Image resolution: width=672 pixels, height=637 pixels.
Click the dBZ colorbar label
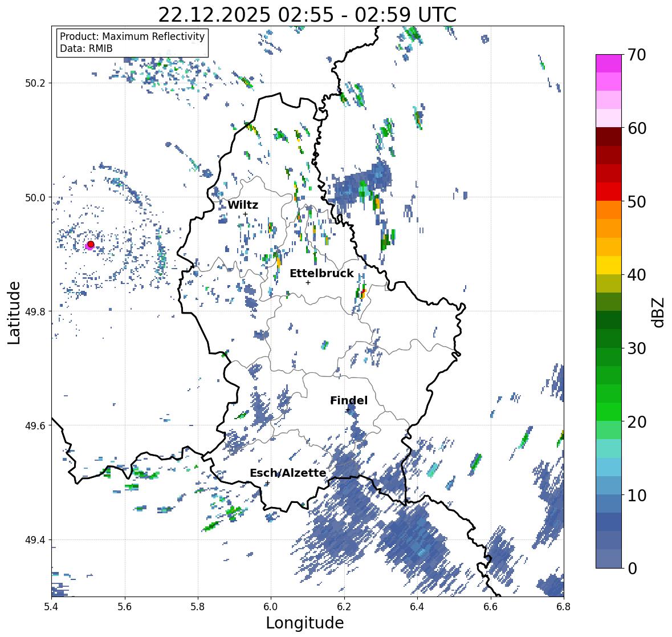pos(659,313)
